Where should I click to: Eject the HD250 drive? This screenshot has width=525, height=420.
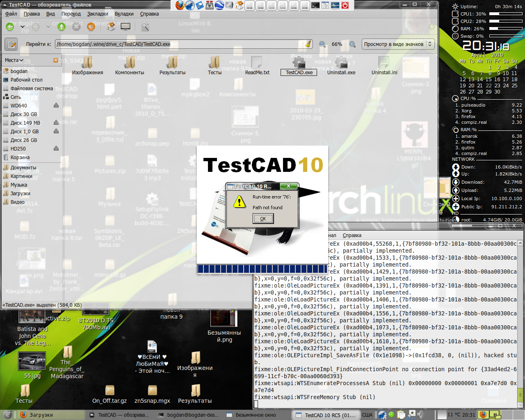tap(56, 148)
